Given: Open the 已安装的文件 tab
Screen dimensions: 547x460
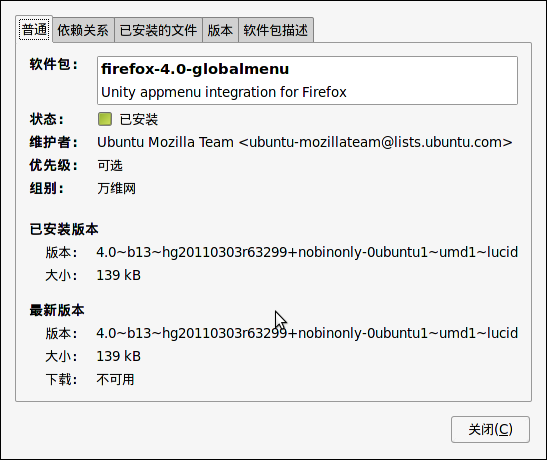Looking at the screenshot, I should [x=158, y=30].
